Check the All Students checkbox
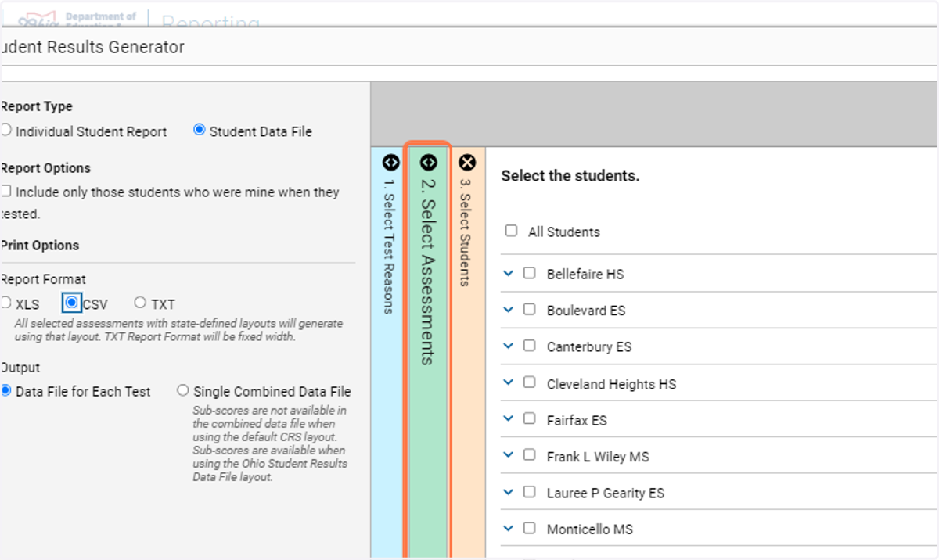939x560 pixels. tap(512, 231)
